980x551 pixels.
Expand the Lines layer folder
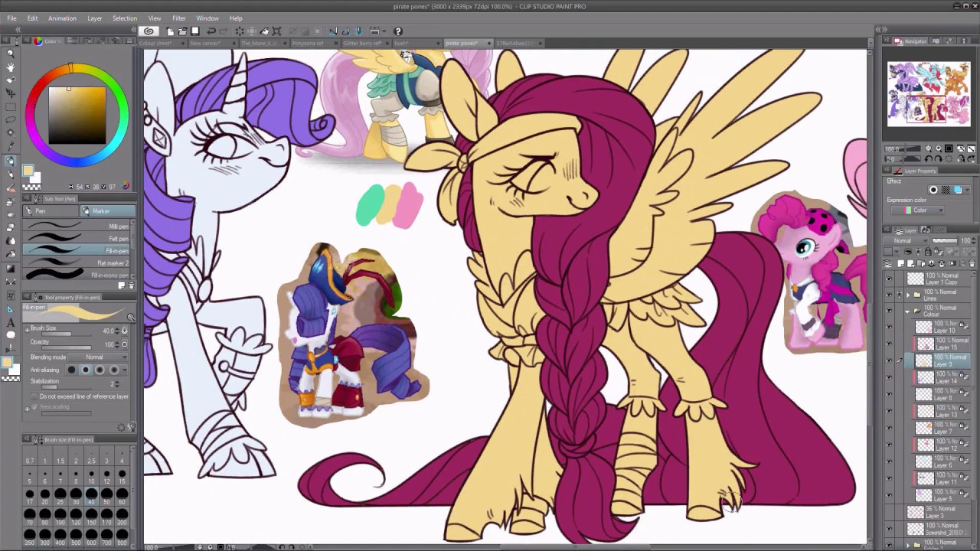pos(908,295)
